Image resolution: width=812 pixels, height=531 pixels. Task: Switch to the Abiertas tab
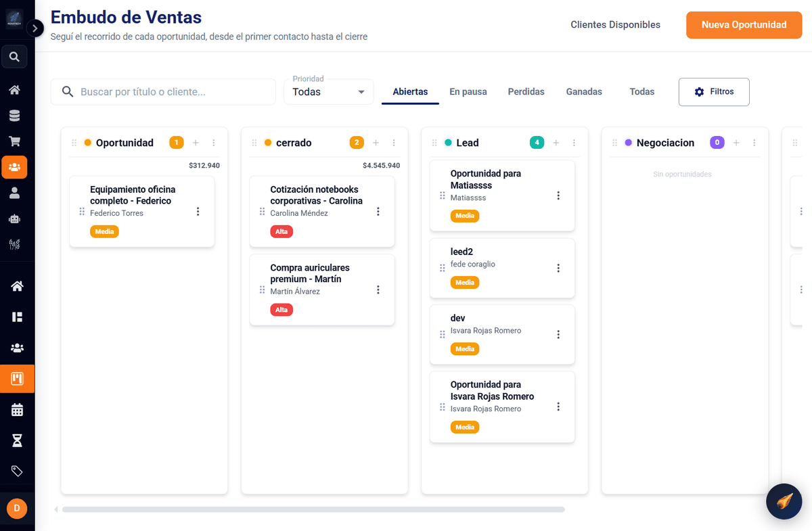410,92
